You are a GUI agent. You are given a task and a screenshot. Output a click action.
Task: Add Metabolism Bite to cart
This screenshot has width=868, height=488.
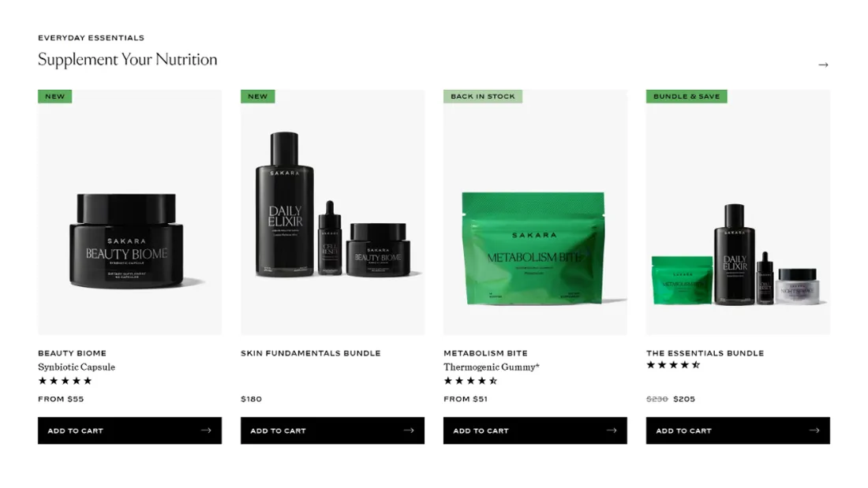(x=535, y=430)
